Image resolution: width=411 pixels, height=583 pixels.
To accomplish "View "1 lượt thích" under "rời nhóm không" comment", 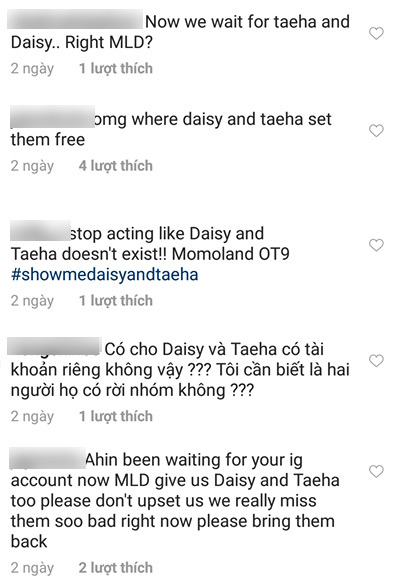I will (x=116, y=416).
